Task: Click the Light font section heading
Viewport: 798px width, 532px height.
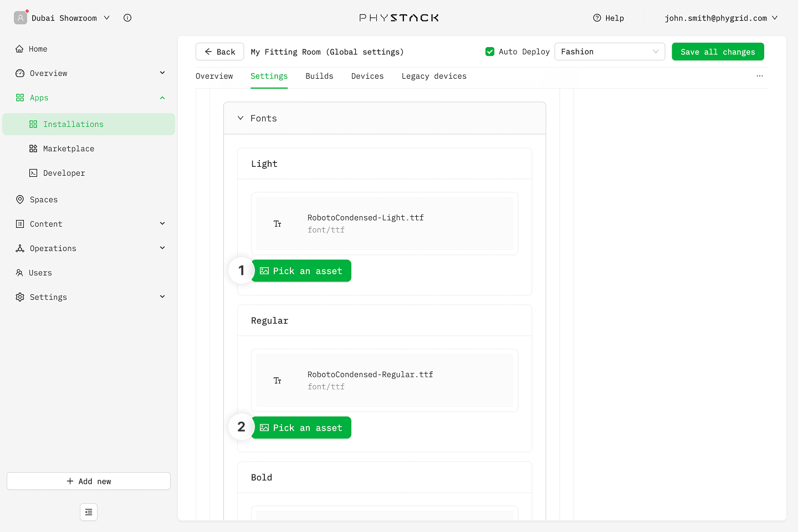Action: 264,163
